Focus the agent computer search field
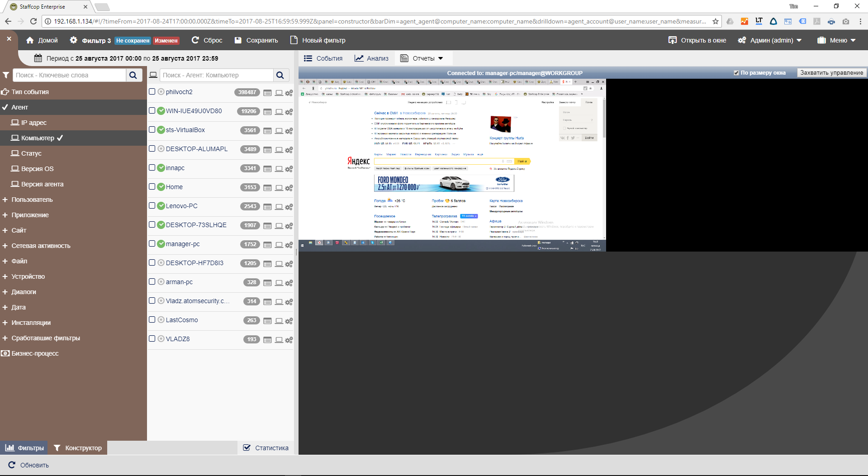Screen dimensions: 868x476 [x=217, y=75]
